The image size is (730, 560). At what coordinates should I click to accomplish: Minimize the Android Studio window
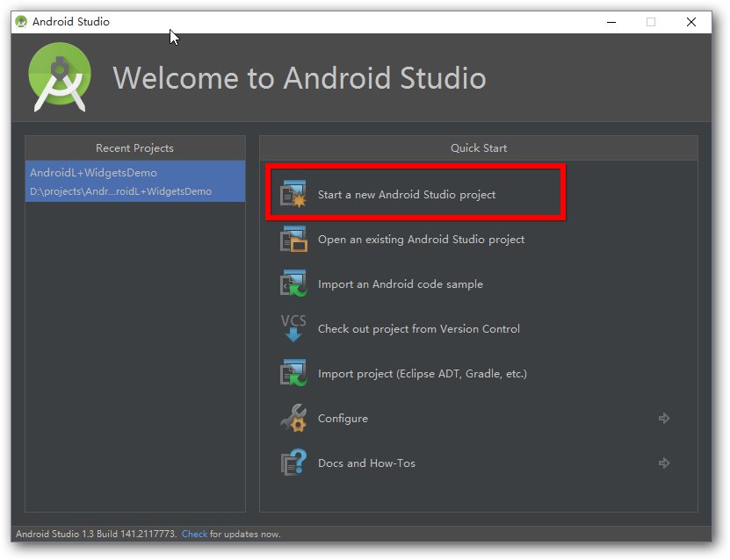click(x=611, y=22)
